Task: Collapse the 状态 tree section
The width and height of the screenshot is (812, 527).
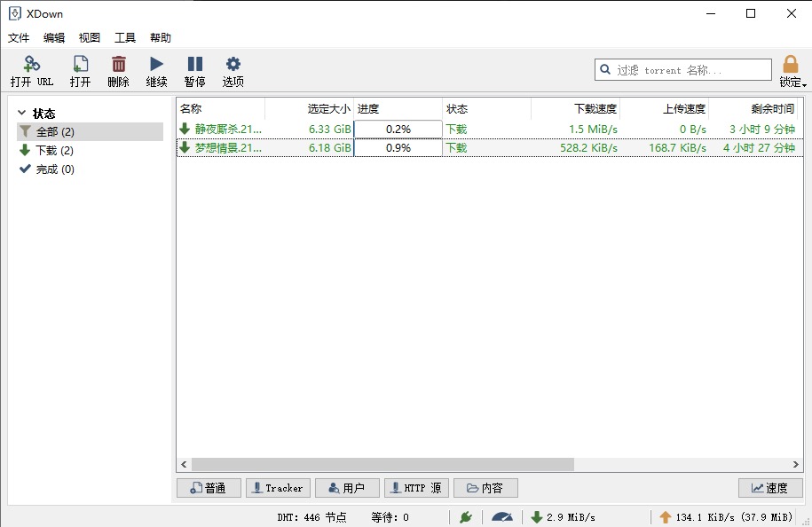Action: (22, 114)
